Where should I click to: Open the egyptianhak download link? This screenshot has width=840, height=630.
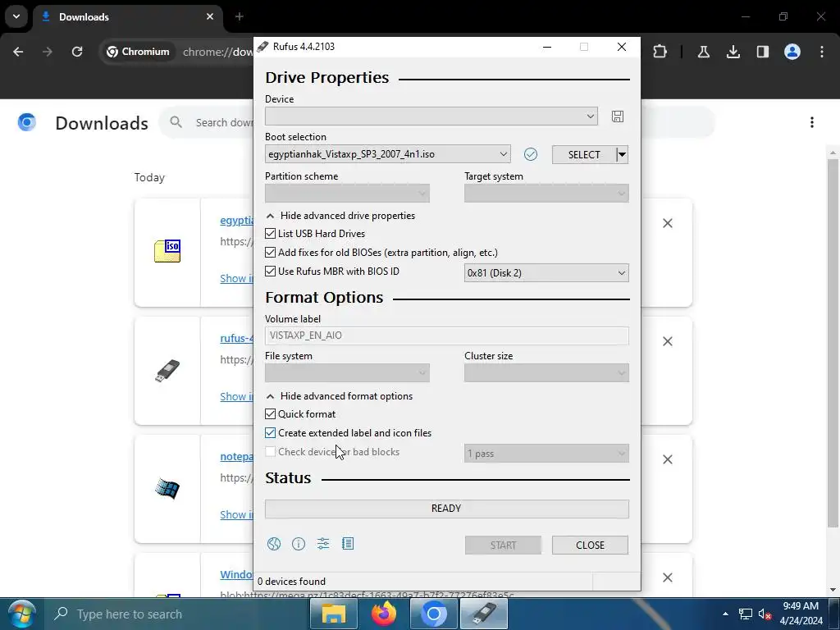pos(236,220)
